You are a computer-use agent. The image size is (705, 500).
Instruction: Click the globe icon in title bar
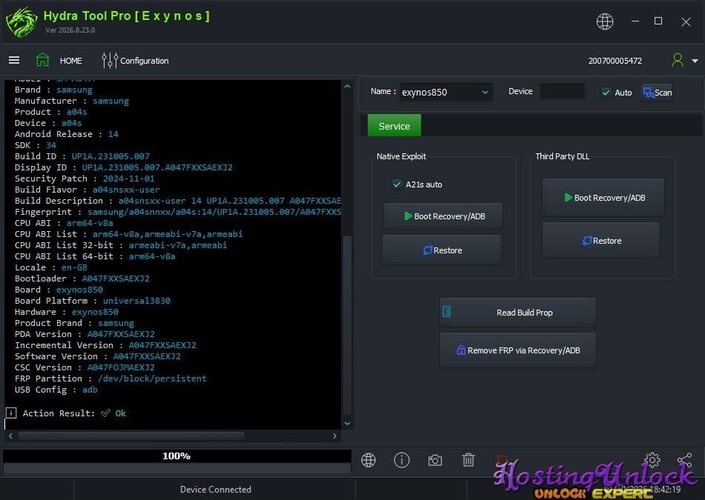point(604,21)
